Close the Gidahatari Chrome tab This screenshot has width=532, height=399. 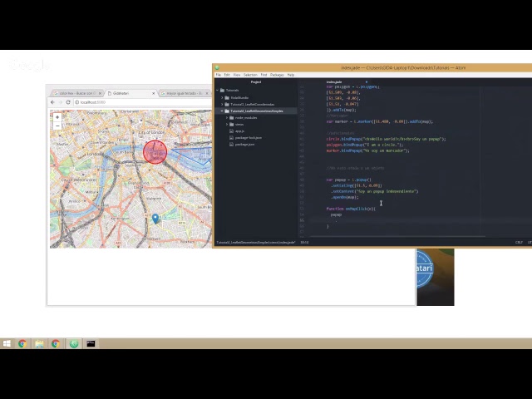(x=153, y=93)
